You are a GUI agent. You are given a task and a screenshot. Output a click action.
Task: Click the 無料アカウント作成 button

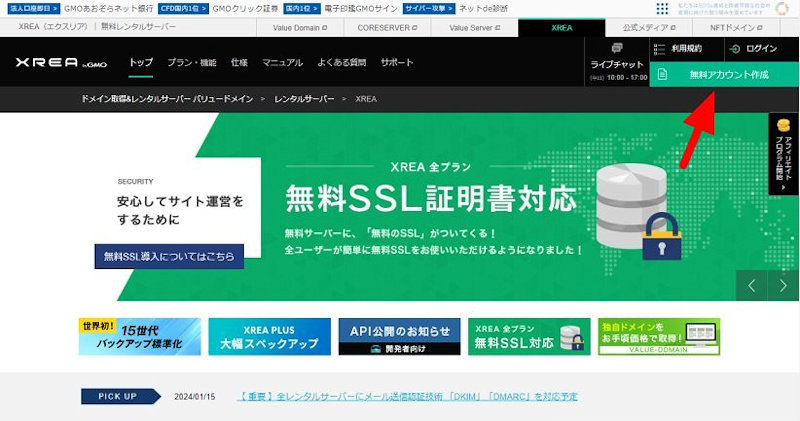tap(724, 75)
